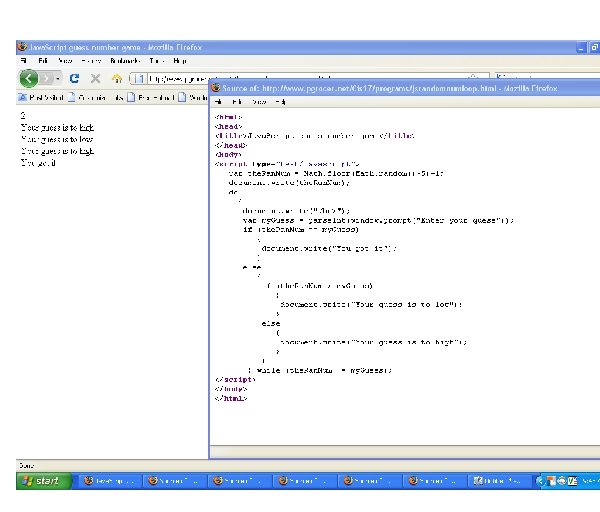This screenshot has width=600, height=512.
Task: Click page text 'You got it'
Action: pyautogui.click(x=38, y=163)
